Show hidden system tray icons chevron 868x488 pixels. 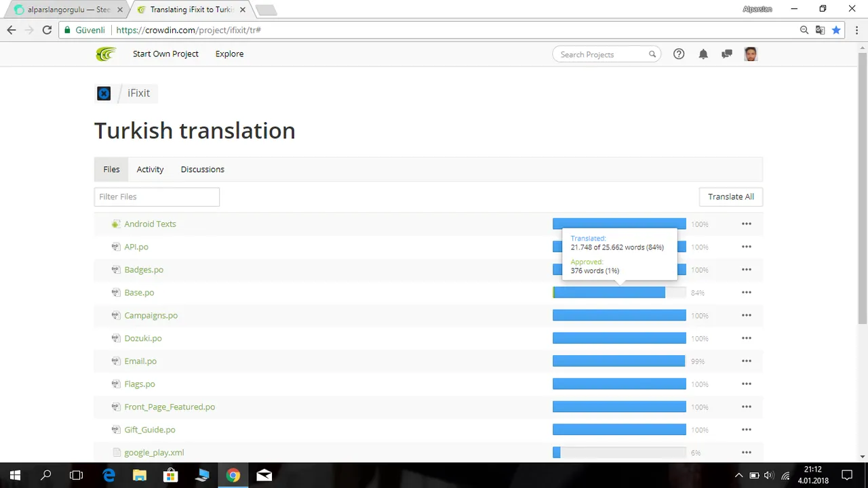(739, 475)
